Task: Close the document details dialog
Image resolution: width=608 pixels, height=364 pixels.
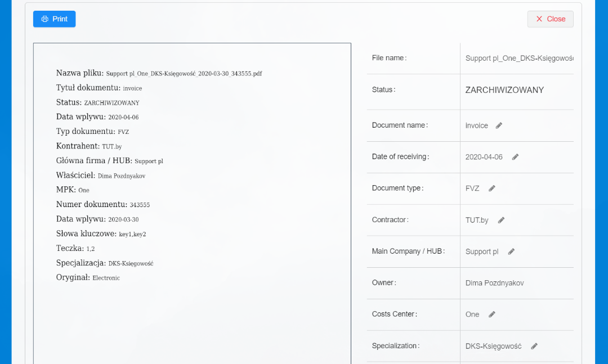Action: pyautogui.click(x=550, y=19)
